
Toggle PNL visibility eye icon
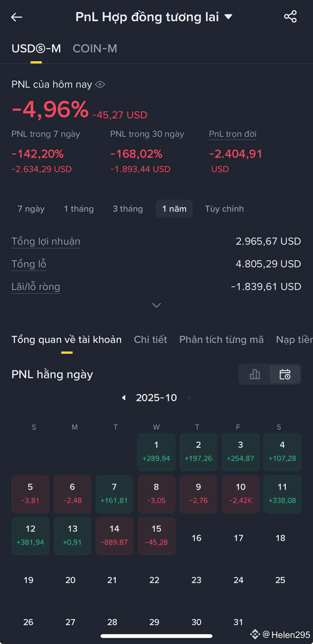coord(100,84)
